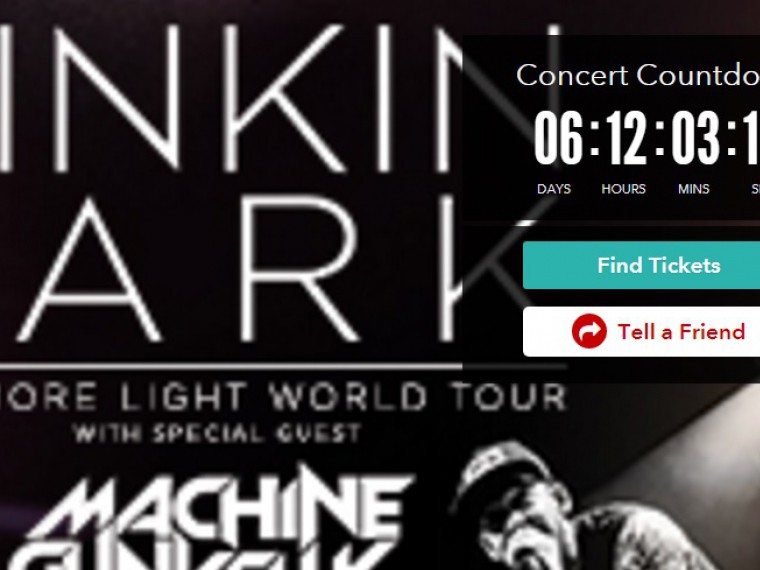
Task: Click the Tell a Friend label
Action: point(681,332)
